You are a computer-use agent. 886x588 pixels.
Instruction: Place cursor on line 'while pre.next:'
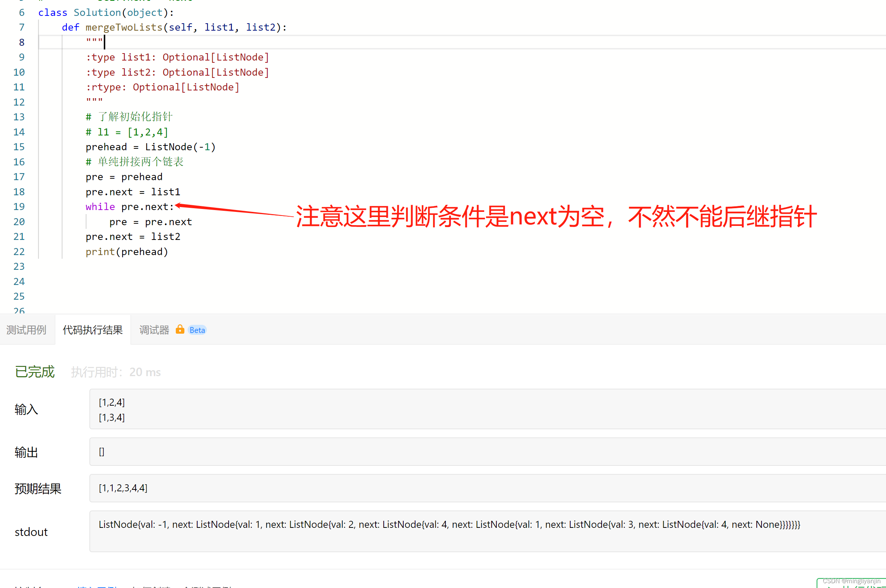point(130,207)
